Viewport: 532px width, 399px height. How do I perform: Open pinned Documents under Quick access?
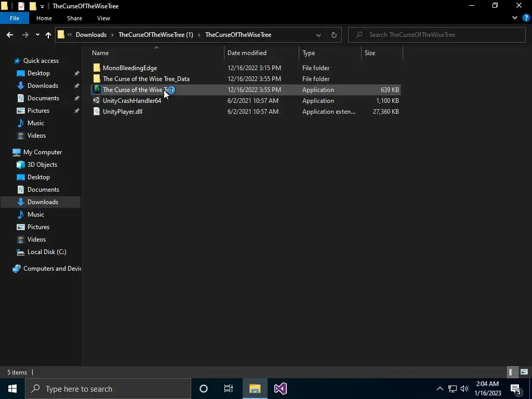43,98
